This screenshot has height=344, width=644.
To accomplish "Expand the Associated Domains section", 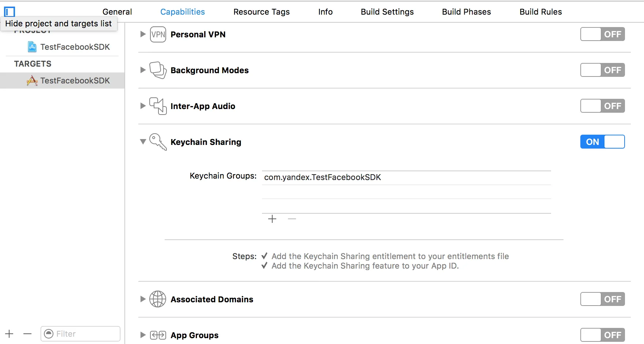I will 143,299.
